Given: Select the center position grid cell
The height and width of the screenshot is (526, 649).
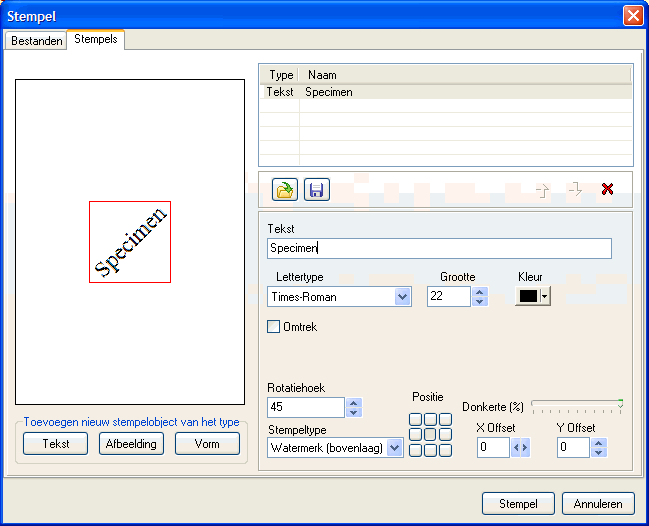Looking at the screenshot, I should tap(429, 435).
